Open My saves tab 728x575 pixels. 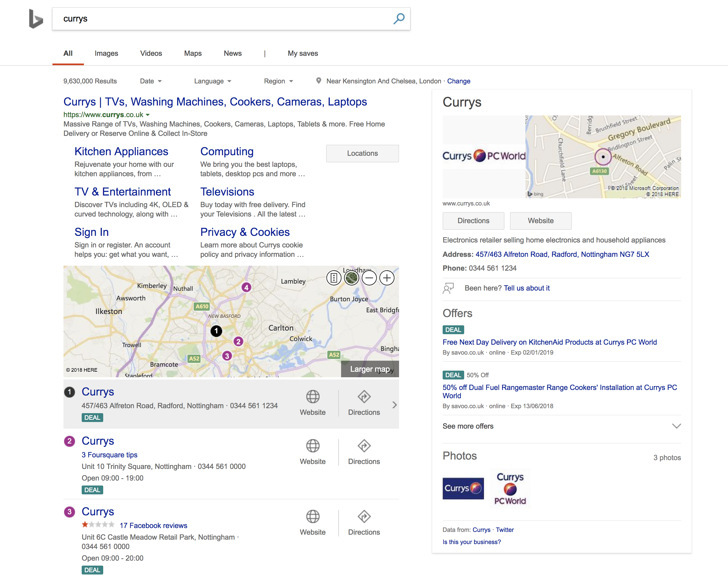[303, 53]
